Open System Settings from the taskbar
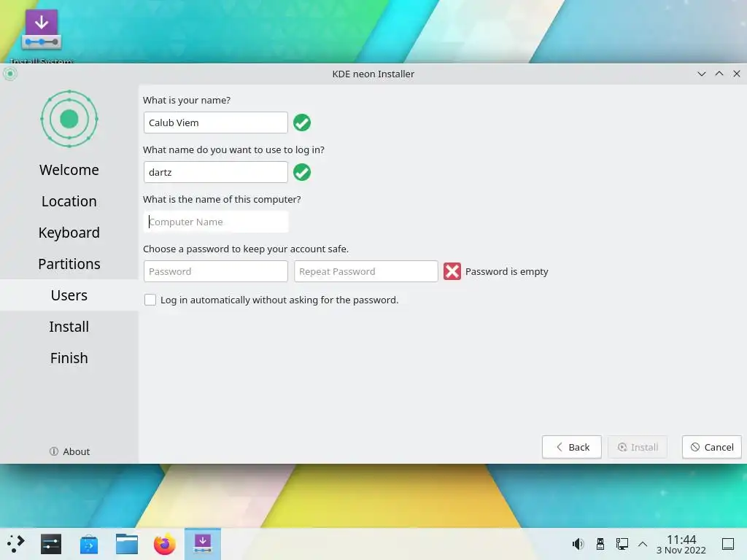This screenshot has height=560, width=747. click(x=51, y=544)
